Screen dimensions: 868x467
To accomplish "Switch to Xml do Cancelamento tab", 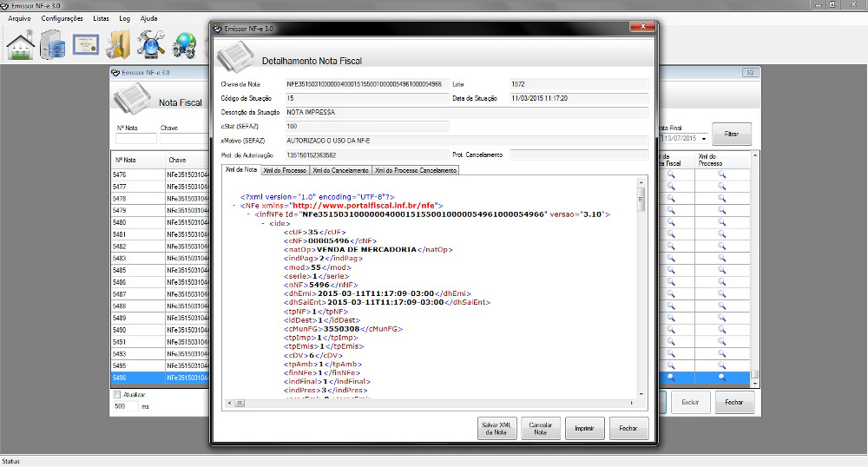I will pos(340,170).
